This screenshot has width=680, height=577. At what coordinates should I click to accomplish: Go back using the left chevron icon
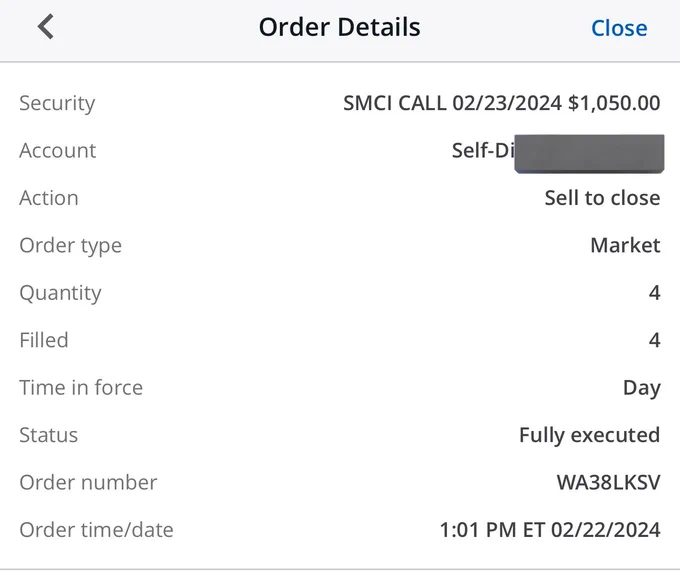[46, 26]
